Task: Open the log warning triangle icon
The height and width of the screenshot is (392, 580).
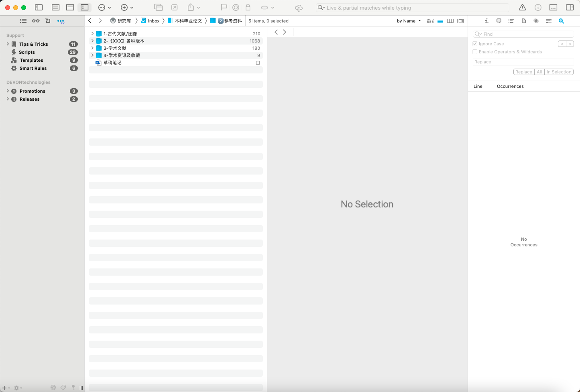Action: [522, 8]
